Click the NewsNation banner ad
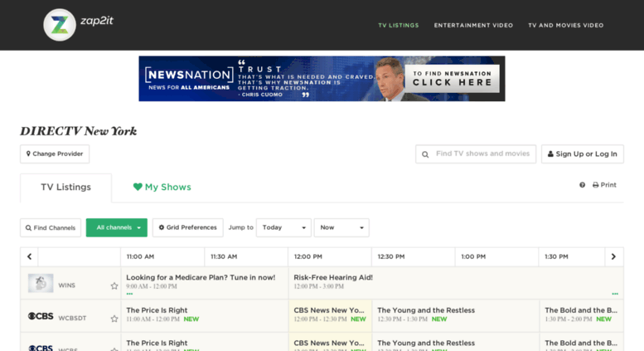 (x=322, y=79)
